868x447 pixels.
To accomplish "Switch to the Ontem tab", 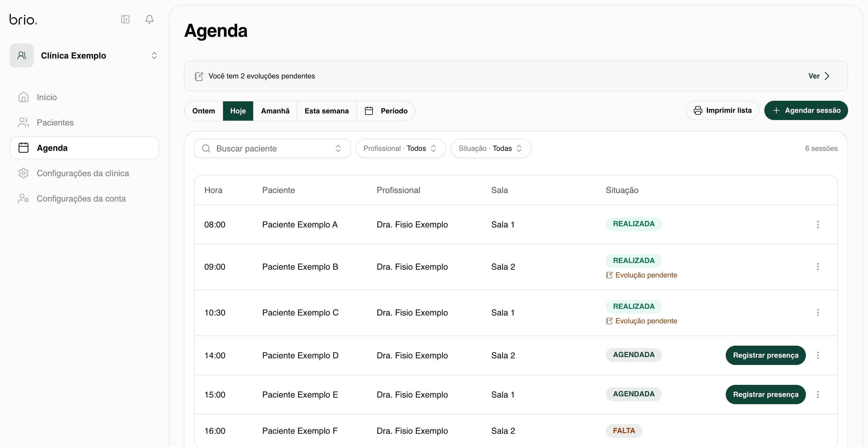I will pos(203,111).
